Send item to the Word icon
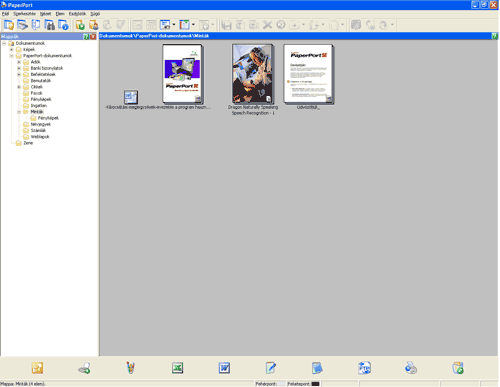Viewport: 500px width, 387px height. (x=224, y=368)
